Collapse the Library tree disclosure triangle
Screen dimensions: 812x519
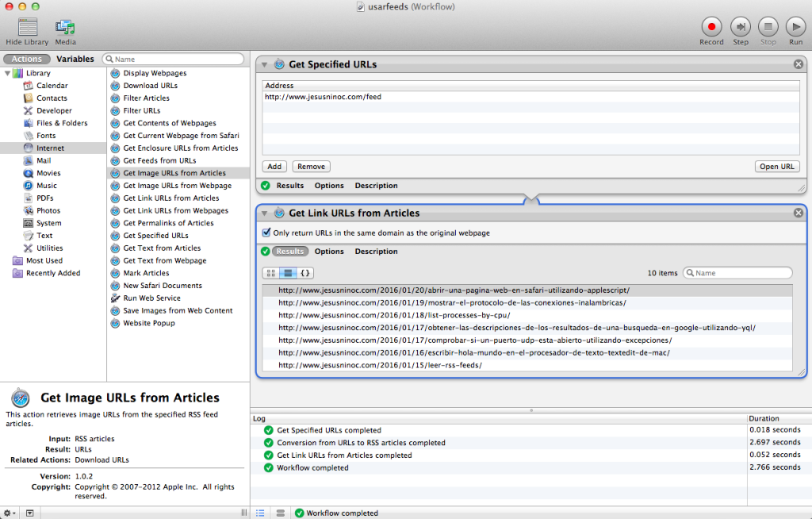pyautogui.click(x=8, y=72)
